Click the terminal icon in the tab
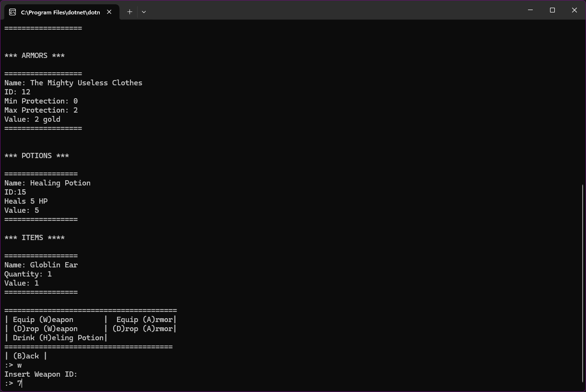The image size is (586, 392). pyautogui.click(x=12, y=12)
